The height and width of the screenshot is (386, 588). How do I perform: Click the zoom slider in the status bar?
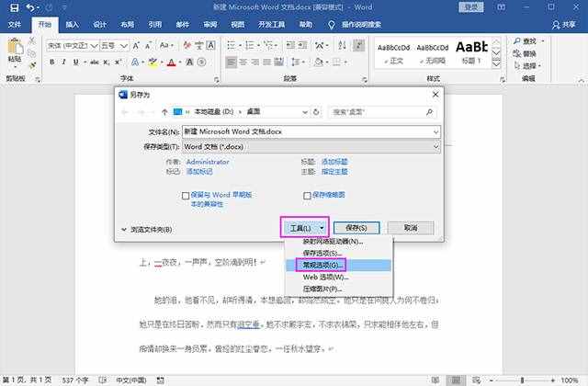522,380
